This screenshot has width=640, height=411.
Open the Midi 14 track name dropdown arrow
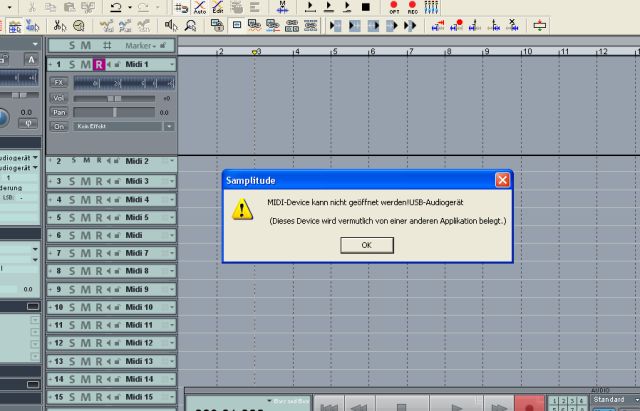[x=172, y=379]
